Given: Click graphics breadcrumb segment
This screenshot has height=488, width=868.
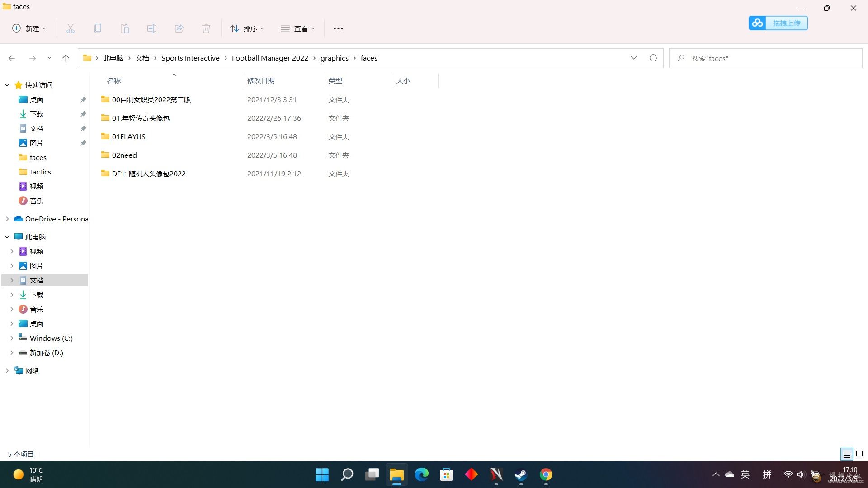Looking at the screenshot, I should (335, 58).
